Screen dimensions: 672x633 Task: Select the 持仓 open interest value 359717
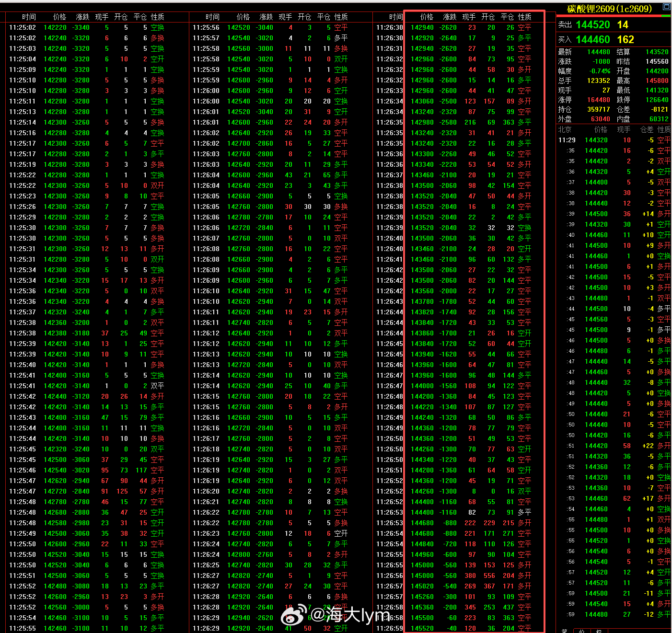[x=598, y=109]
